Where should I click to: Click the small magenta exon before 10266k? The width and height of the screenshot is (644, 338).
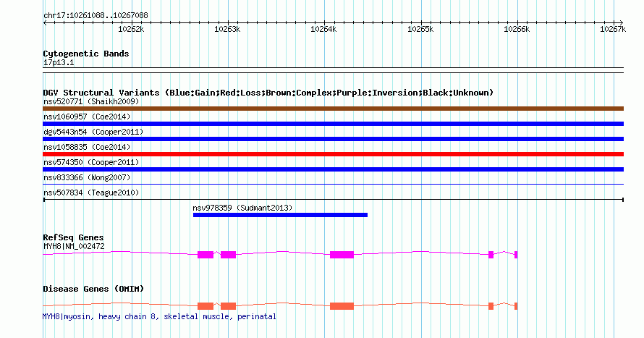pyautogui.click(x=491, y=255)
